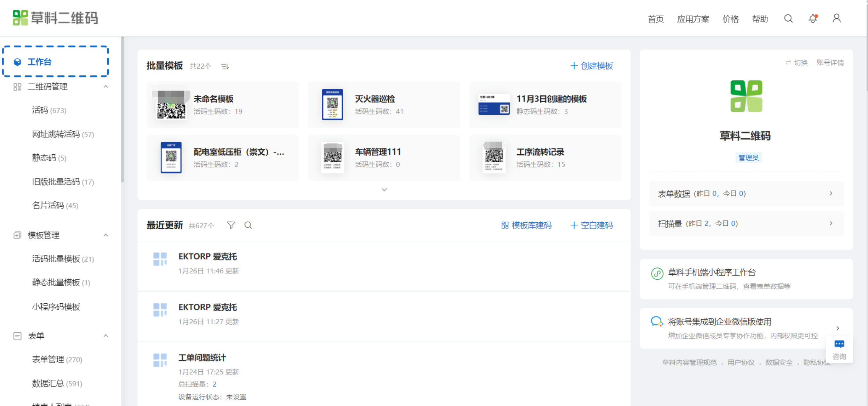Click the search icon in 最近更新

point(248,225)
